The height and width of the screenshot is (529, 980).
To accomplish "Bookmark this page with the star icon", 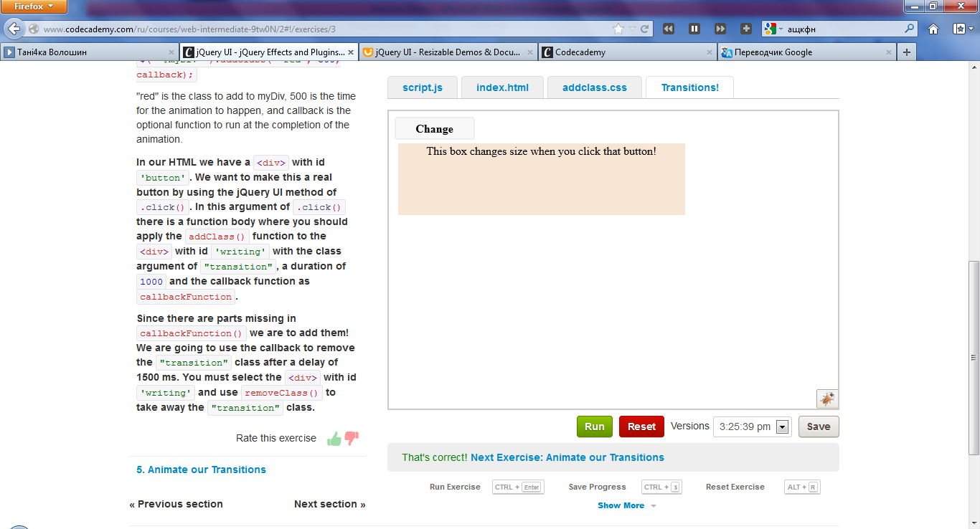I will click(618, 29).
